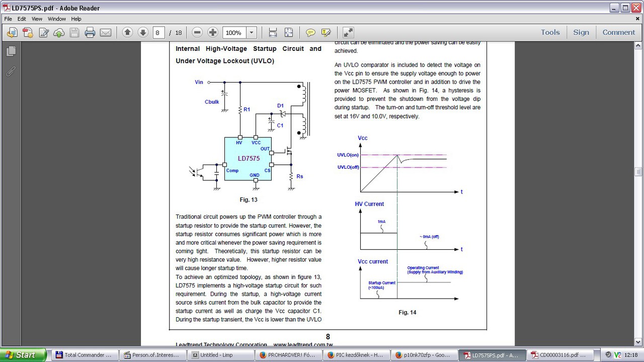Screen dimensions: 644x362
Task: Click the Fig. 13 caption
Action: [249, 200]
